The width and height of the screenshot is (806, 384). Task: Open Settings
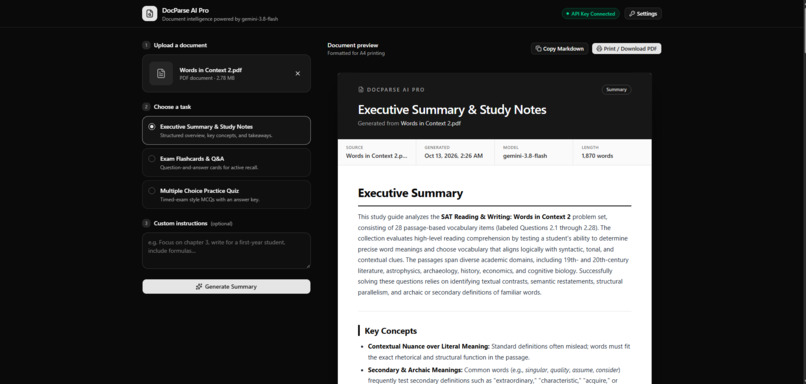point(643,14)
